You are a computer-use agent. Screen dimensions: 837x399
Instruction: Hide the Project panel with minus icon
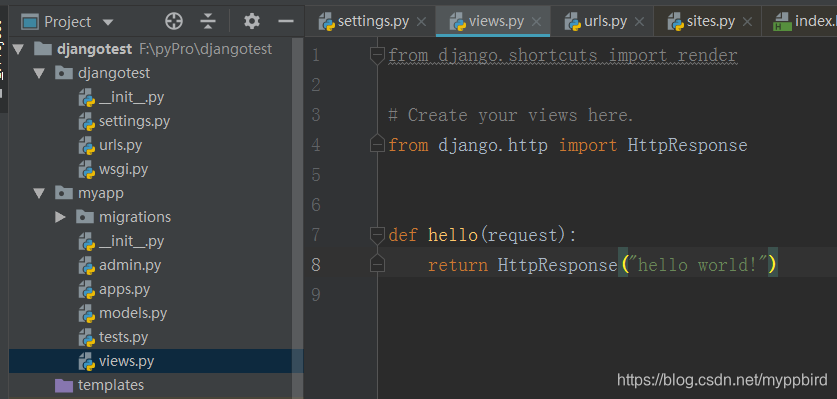[x=287, y=21]
